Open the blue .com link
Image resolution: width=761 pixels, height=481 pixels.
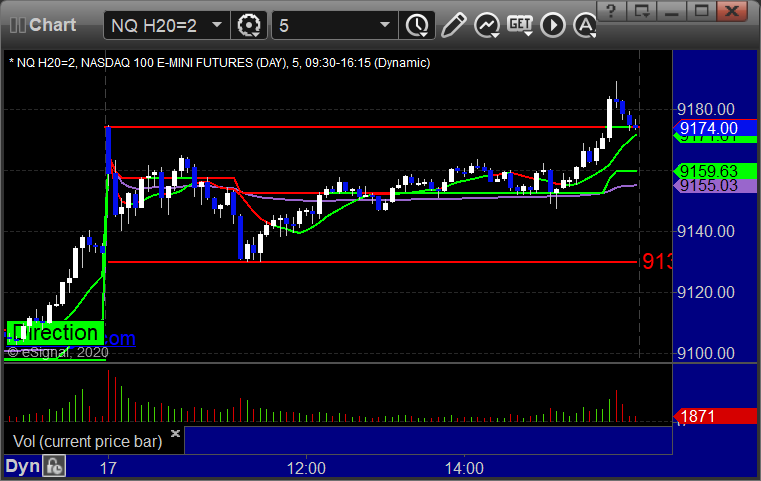120,338
